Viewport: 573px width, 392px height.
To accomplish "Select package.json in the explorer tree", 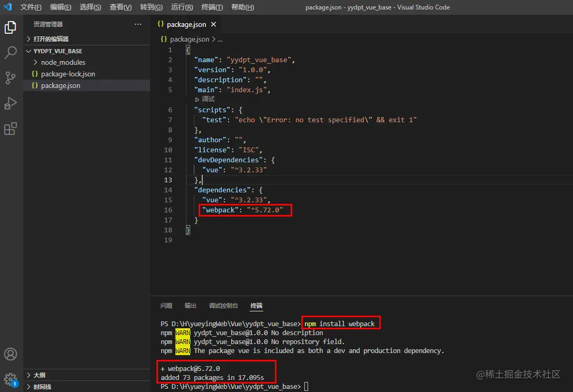I will click(61, 85).
